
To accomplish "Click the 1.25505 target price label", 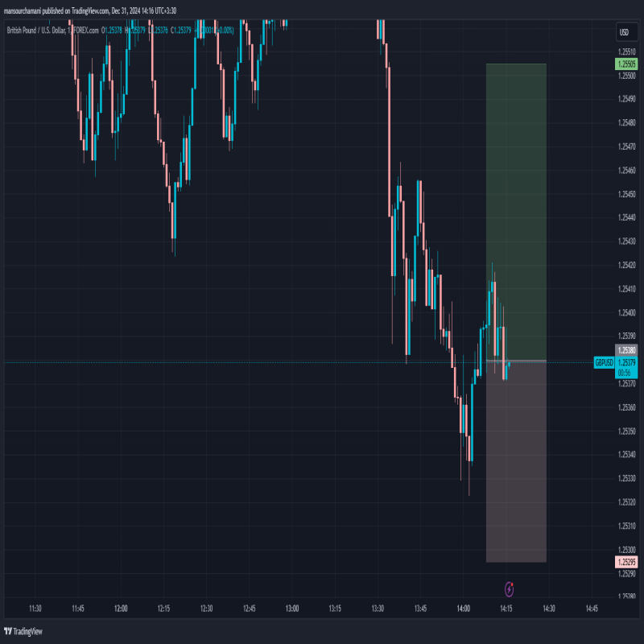I will pos(626,63).
